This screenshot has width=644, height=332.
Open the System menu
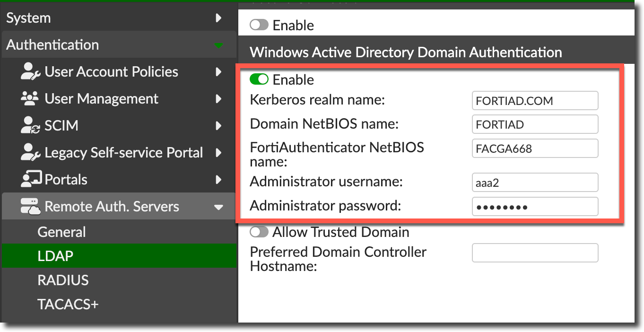click(118, 18)
